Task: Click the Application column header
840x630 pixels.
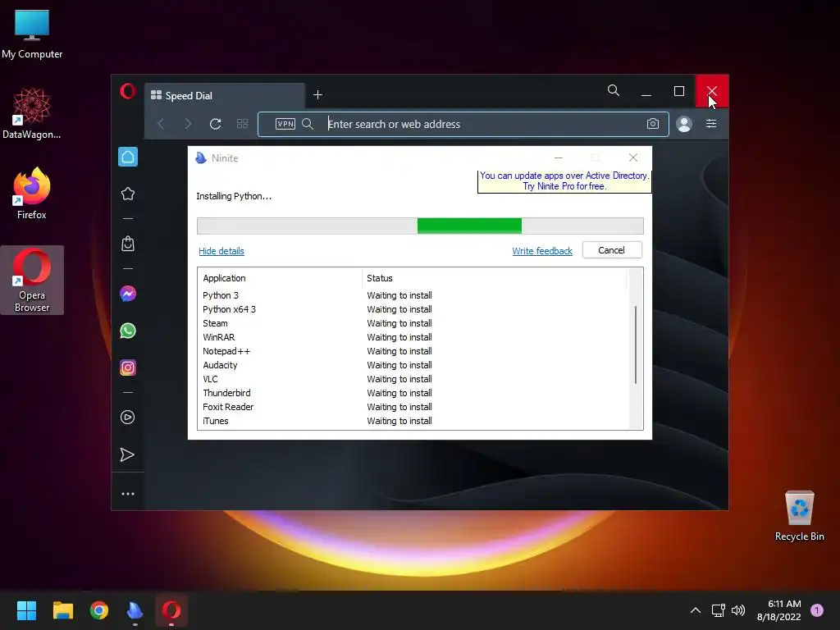Action: pos(280,278)
